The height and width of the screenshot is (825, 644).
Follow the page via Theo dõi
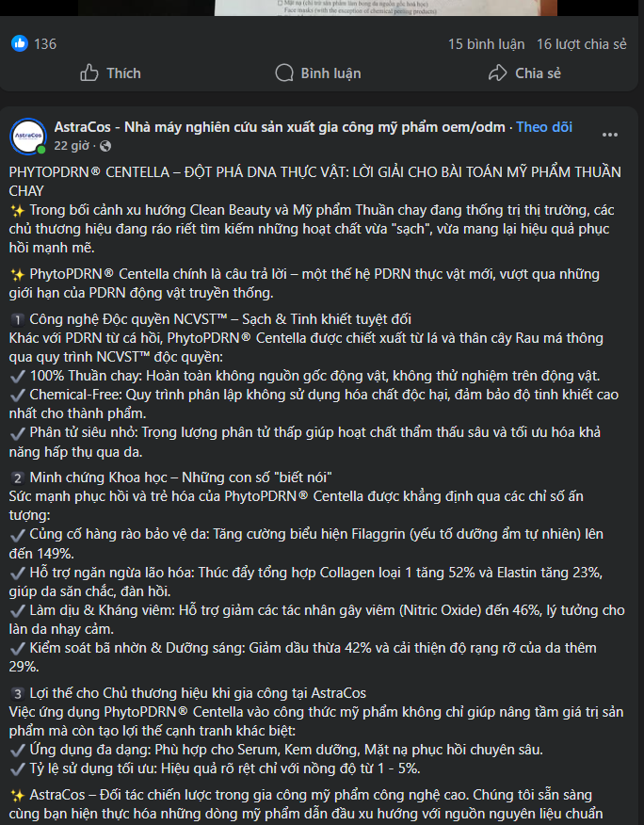544,127
